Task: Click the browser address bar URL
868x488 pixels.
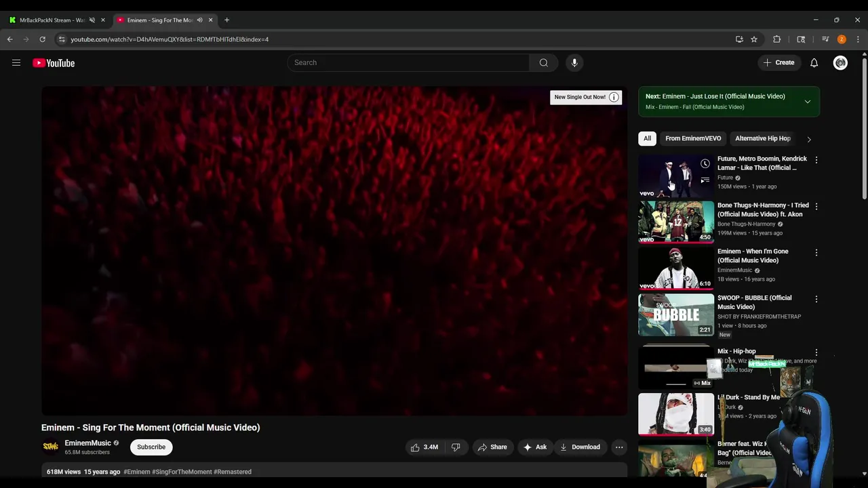Action: tap(170, 39)
